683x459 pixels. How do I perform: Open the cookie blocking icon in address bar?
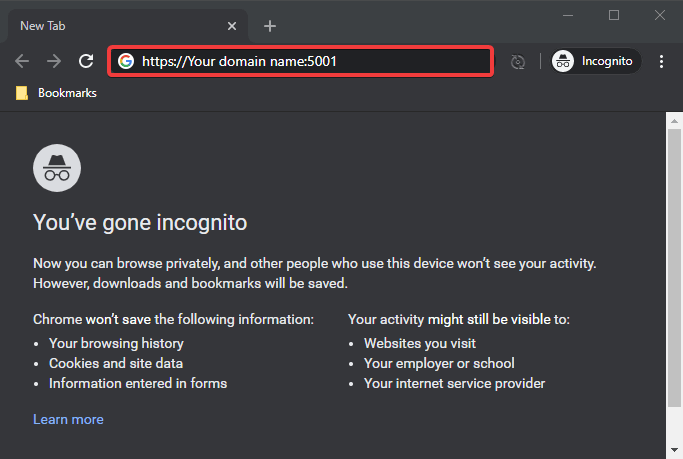(x=517, y=62)
